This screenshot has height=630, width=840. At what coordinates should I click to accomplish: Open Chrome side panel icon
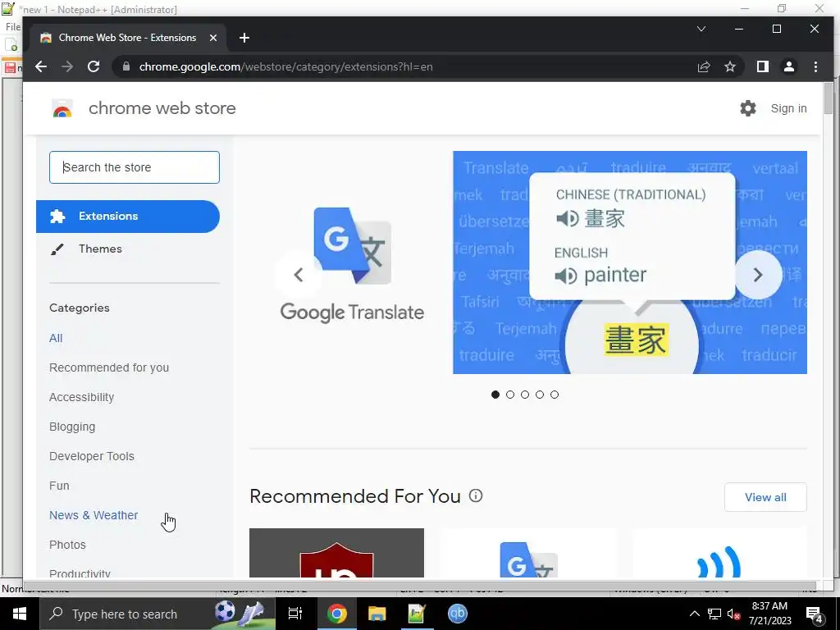[x=762, y=66]
